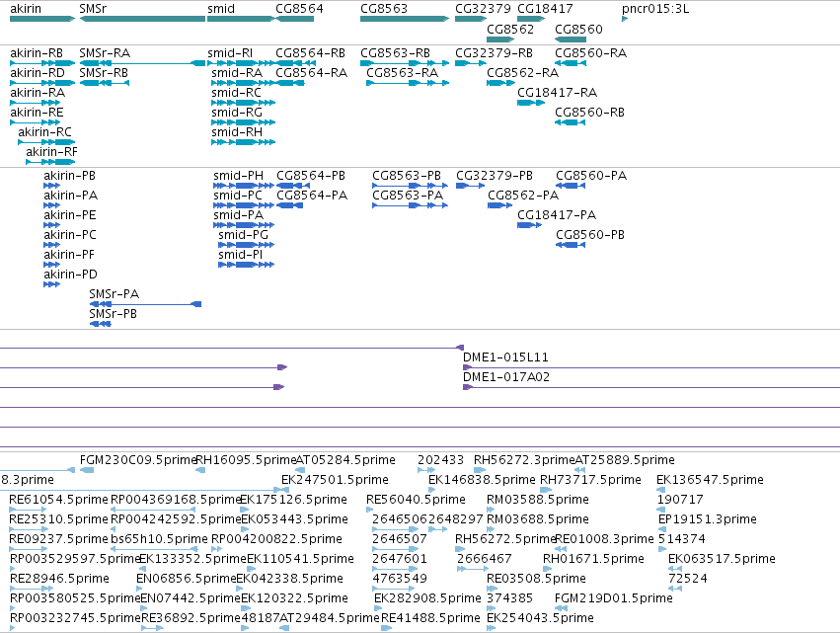
Task: Open protein smid-PH
Action: pyautogui.click(x=244, y=186)
